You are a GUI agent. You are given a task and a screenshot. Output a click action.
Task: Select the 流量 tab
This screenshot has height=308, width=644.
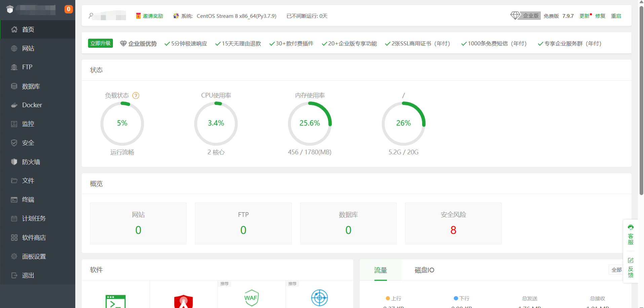(x=380, y=270)
